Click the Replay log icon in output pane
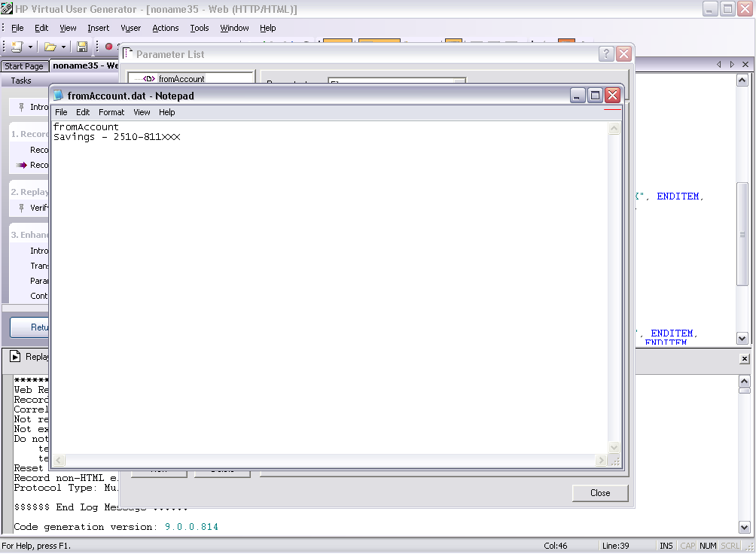The image size is (756, 554). [15, 356]
